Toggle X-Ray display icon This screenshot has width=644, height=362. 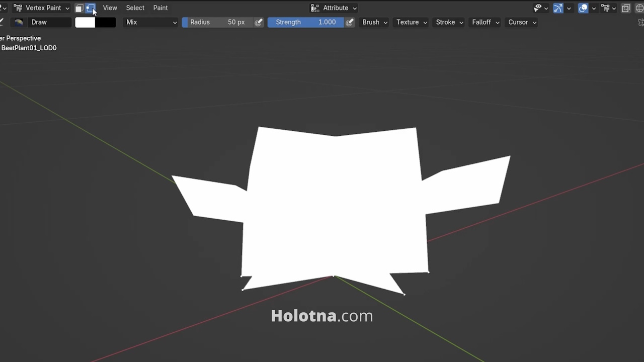tap(625, 8)
